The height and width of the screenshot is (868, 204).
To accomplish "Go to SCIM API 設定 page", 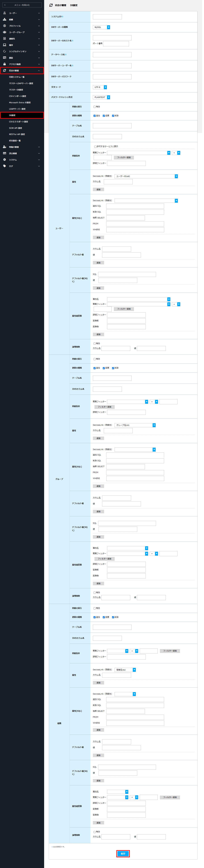I will [x=16, y=128].
